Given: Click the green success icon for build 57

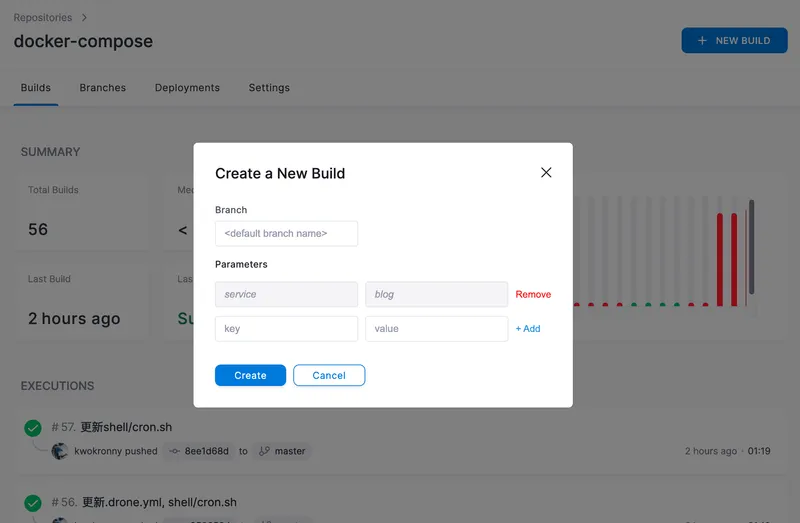Looking at the screenshot, I should pyautogui.click(x=33, y=428).
